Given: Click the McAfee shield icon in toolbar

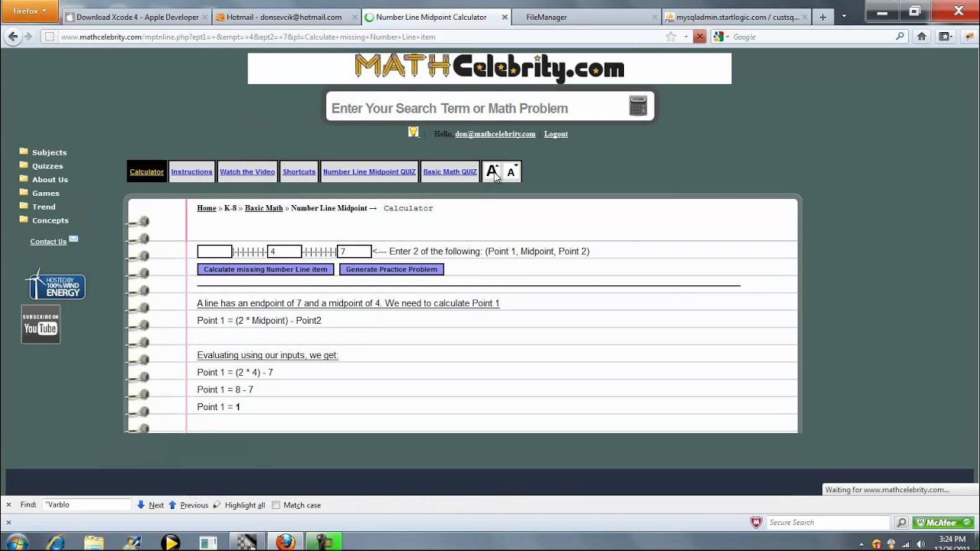Looking at the screenshot, I should pos(756,523).
